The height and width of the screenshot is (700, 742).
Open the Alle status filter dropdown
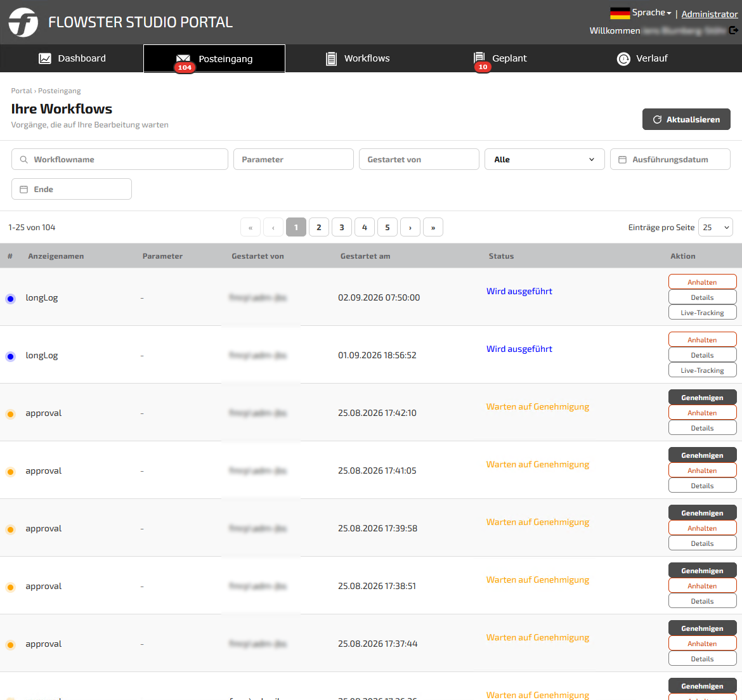[x=544, y=159]
